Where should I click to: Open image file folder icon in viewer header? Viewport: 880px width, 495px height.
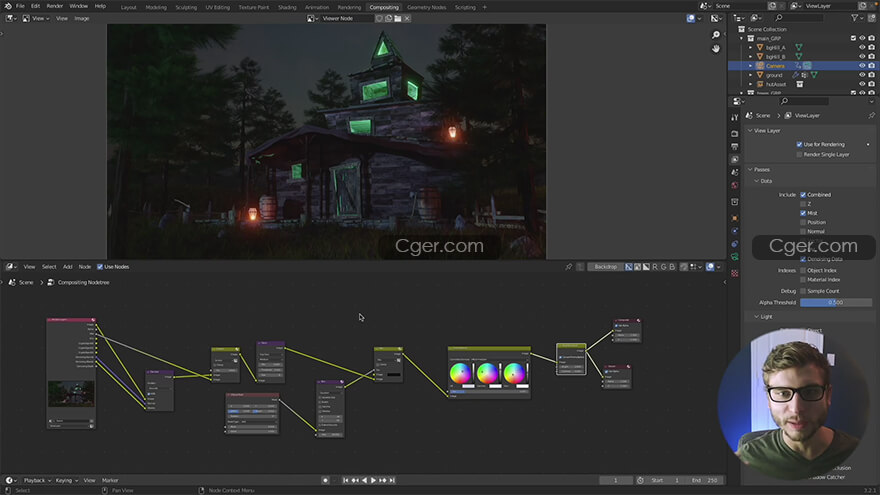(x=398, y=18)
